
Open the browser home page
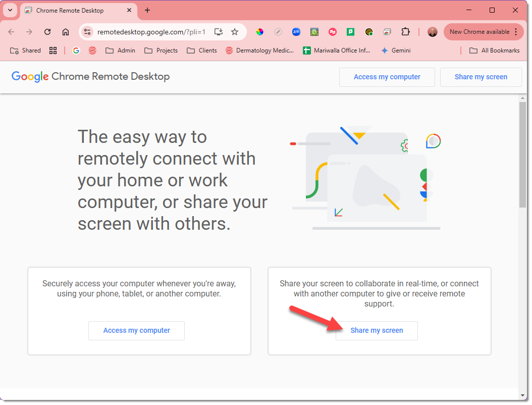(66, 32)
